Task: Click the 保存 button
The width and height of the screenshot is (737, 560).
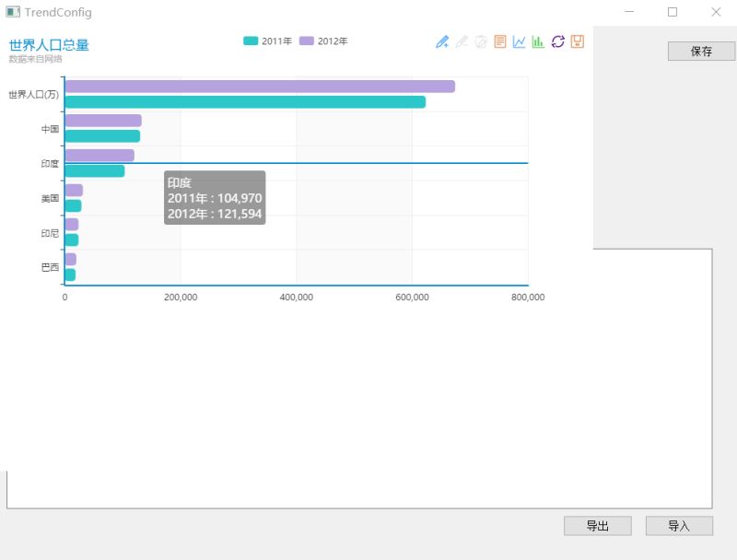Action: (701, 51)
